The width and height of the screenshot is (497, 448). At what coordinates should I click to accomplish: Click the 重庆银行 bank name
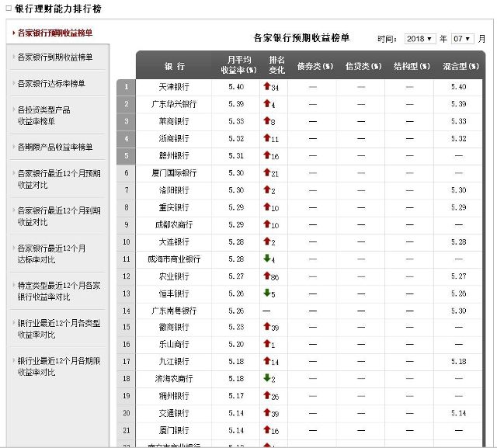point(174,207)
